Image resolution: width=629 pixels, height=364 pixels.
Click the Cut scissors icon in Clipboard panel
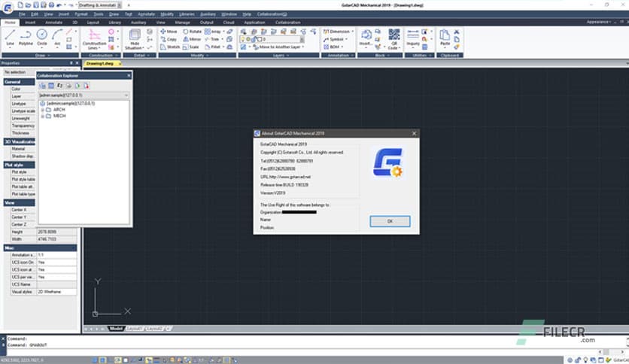click(x=457, y=32)
